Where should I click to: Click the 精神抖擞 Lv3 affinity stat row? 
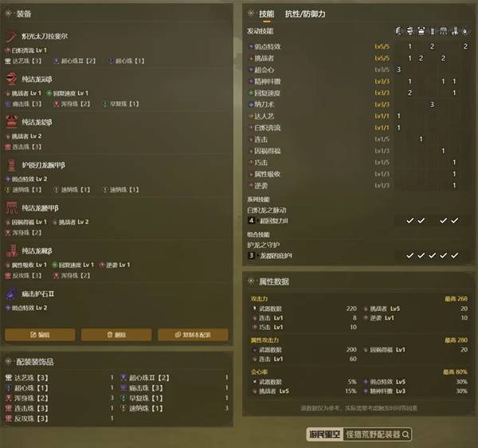pos(415,391)
